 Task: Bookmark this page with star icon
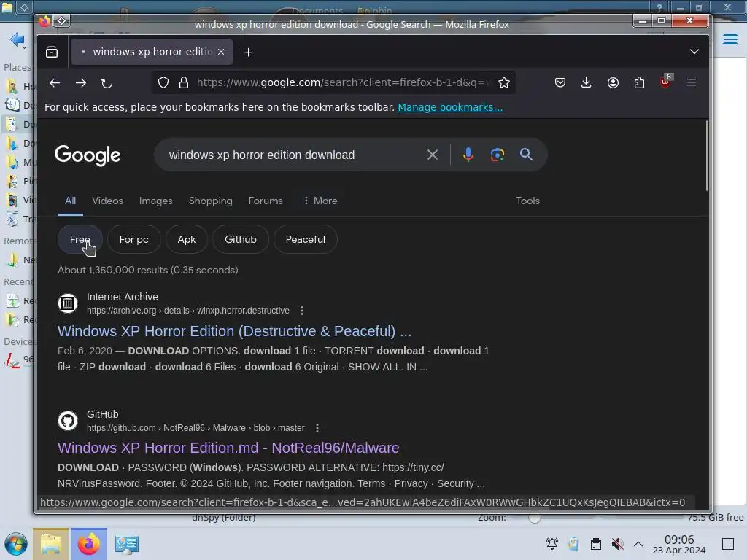point(504,83)
